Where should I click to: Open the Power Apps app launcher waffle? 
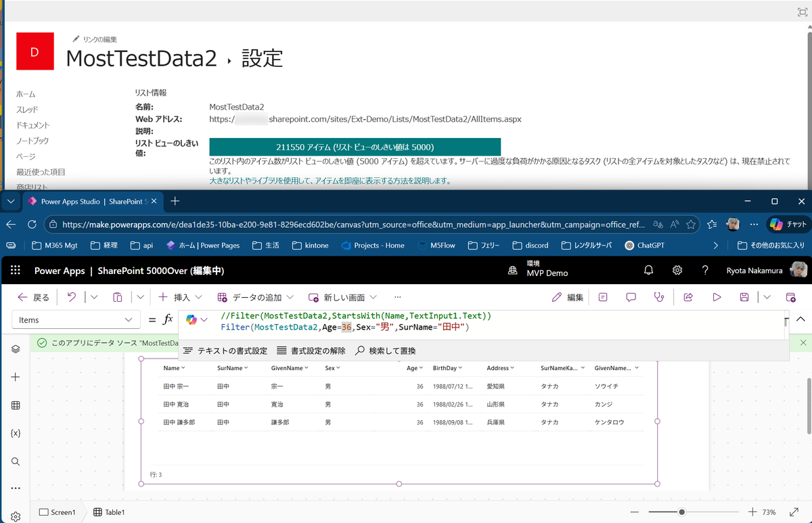tap(16, 271)
